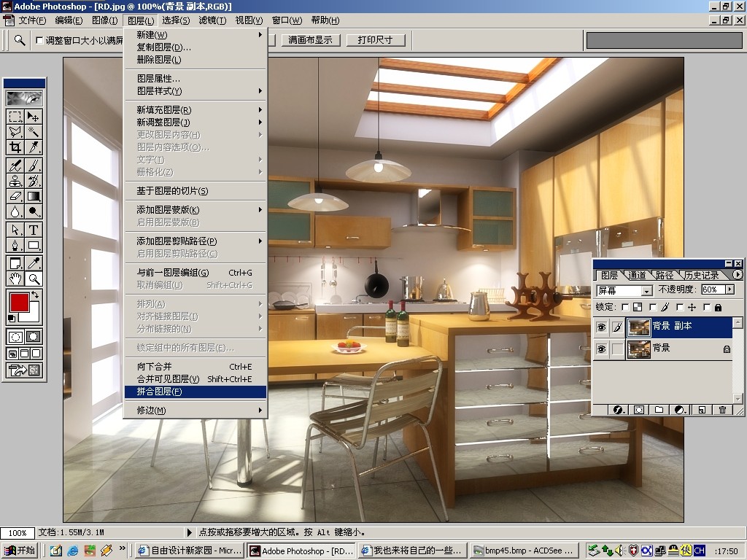
Task: Click the red foreground color swatch
Action: 20,303
